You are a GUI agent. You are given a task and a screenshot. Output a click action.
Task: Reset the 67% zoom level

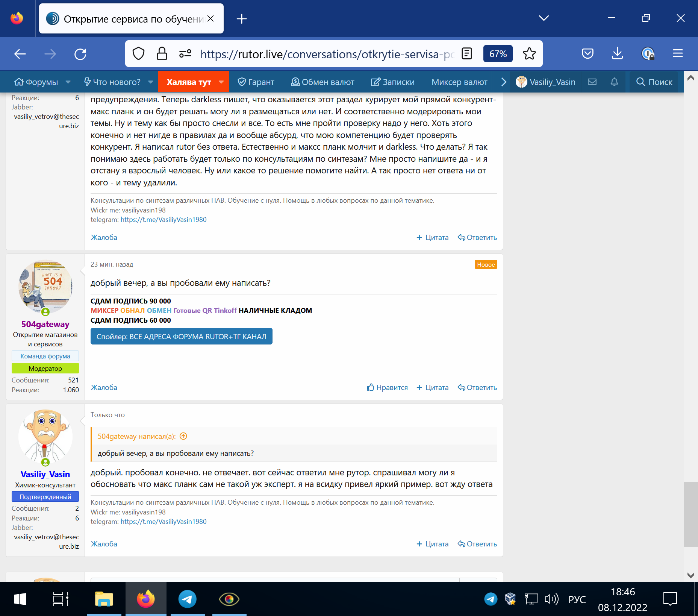pos(498,54)
